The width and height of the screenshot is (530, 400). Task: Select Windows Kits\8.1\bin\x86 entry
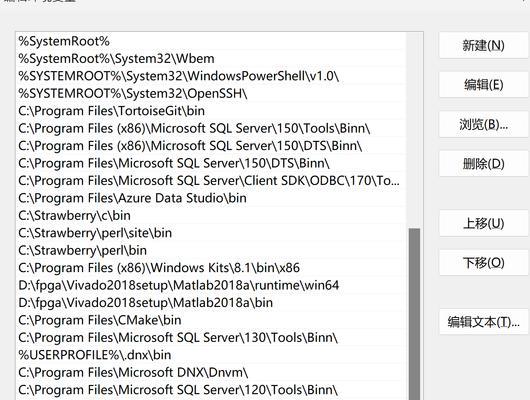(x=211, y=268)
